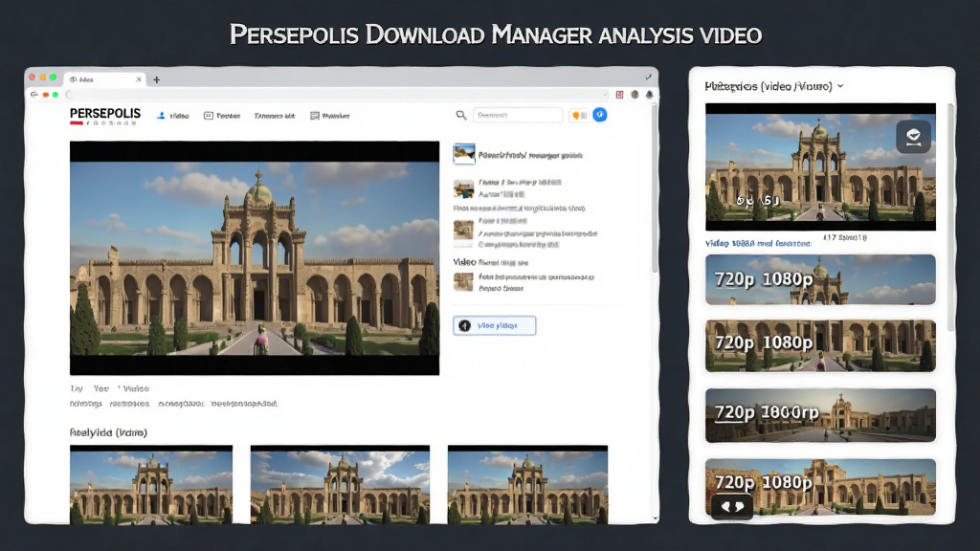Click the PERSEPOLIS logo in the page header
The width and height of the screenshot is (980, 551).
pos(105,116)
